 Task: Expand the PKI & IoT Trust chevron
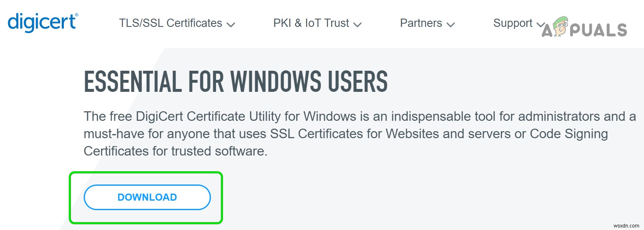pos(358,24)
